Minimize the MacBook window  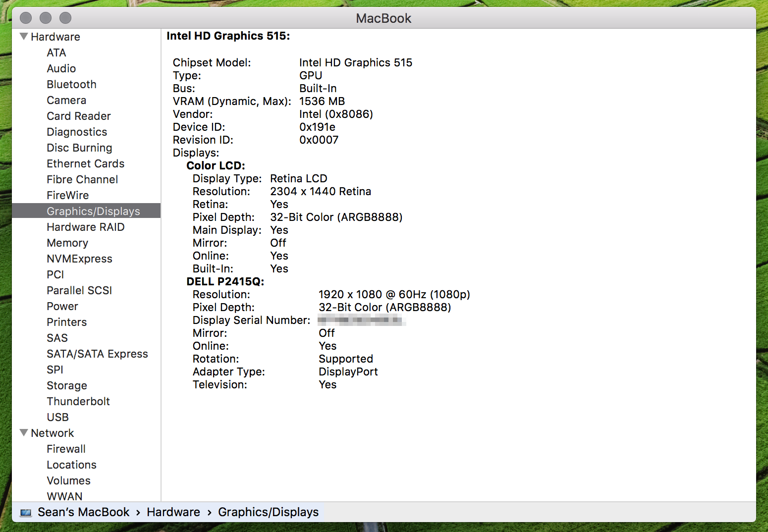[46, 18]
